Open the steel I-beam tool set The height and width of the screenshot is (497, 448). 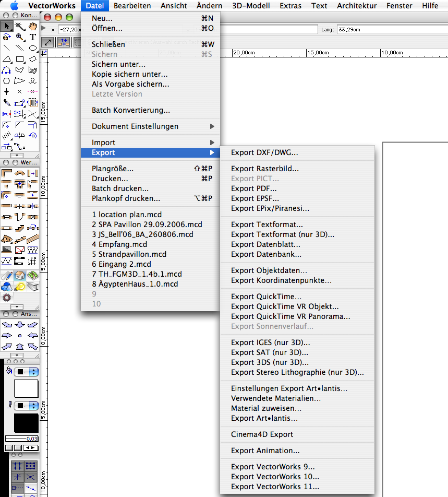coord(33,287)
